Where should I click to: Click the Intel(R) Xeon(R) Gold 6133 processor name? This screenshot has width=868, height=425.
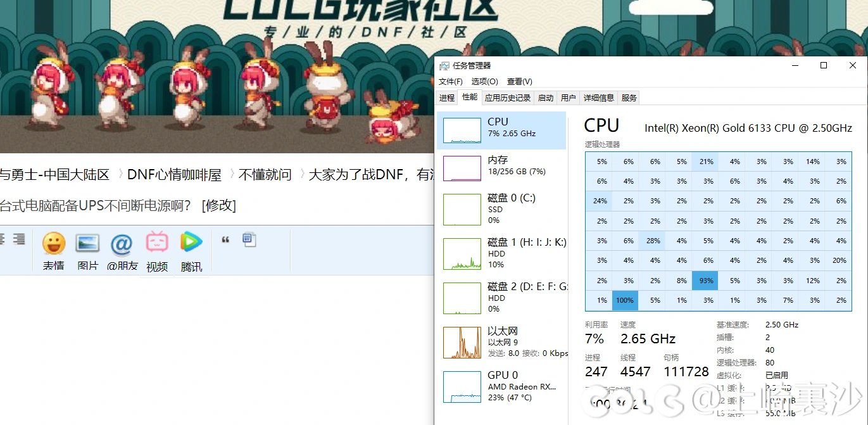tap(748, 128)
